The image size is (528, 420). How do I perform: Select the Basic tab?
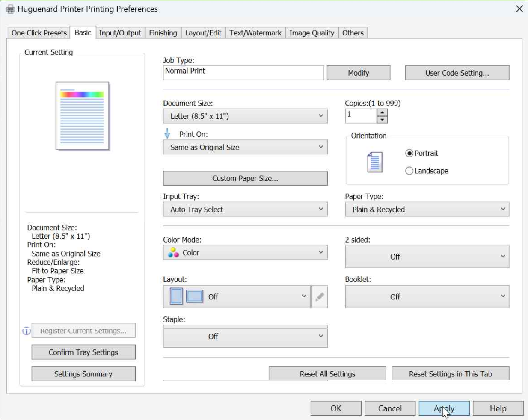click(83, 33)
